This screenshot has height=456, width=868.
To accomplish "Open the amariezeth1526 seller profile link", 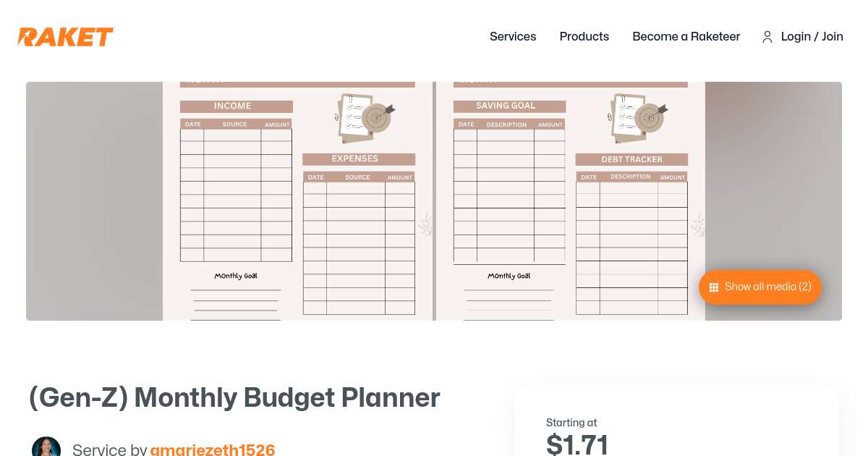I will (x=213, y=449).
